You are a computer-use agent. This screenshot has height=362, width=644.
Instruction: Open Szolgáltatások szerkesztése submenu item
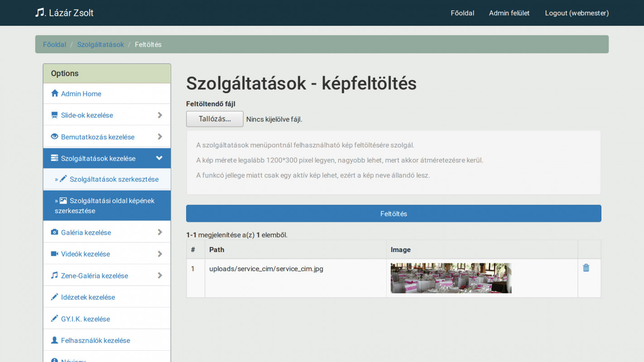[x=114, y=179]
